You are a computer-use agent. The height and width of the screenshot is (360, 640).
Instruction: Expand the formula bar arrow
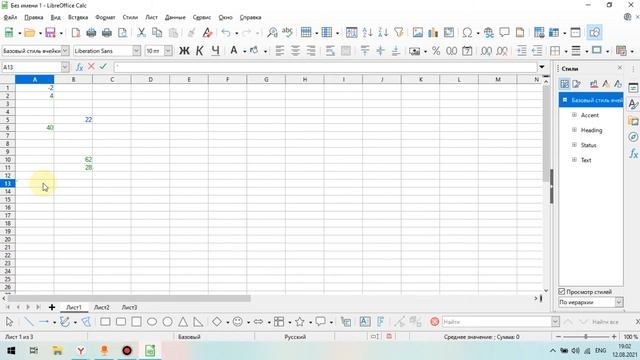(x=542, y=67)
